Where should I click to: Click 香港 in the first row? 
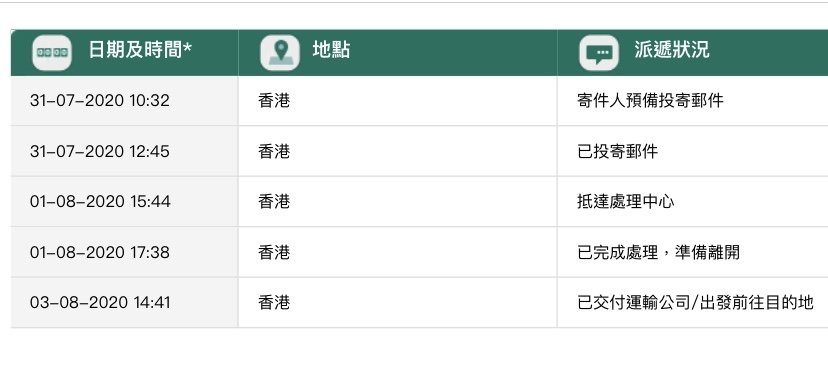274,100
